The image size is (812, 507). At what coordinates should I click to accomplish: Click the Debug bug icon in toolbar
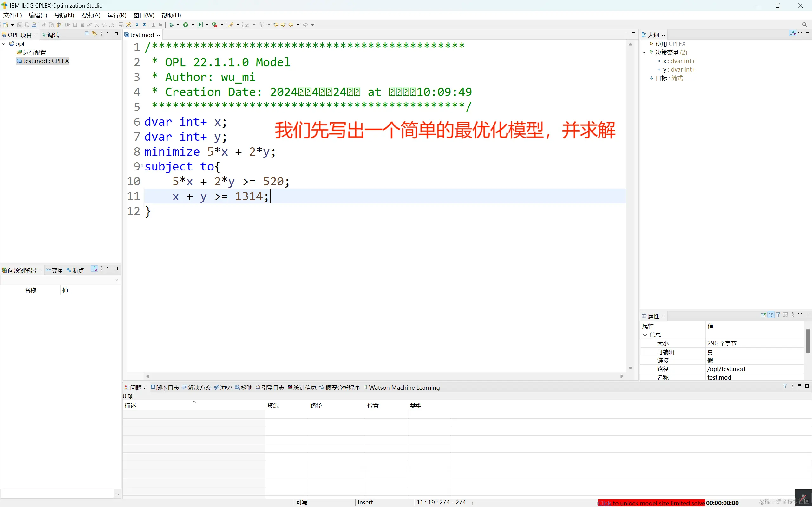click(171, 25)
